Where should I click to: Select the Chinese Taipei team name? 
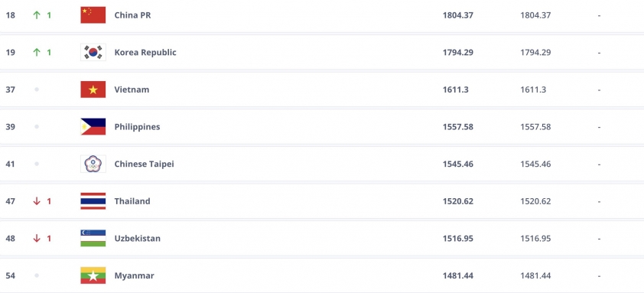(x=144, y=164)
